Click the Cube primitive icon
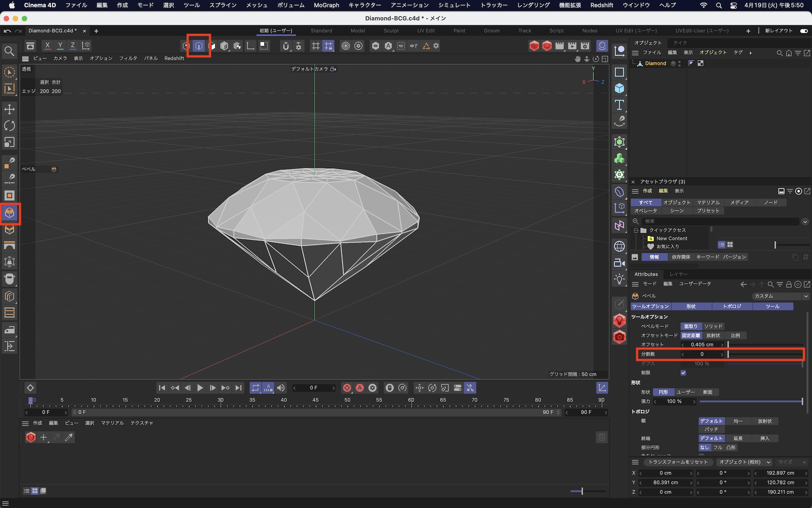 [619, 88]
